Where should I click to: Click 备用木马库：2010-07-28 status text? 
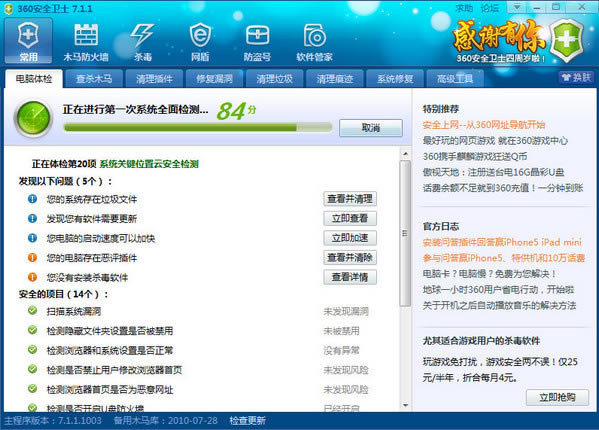(165, 421)
